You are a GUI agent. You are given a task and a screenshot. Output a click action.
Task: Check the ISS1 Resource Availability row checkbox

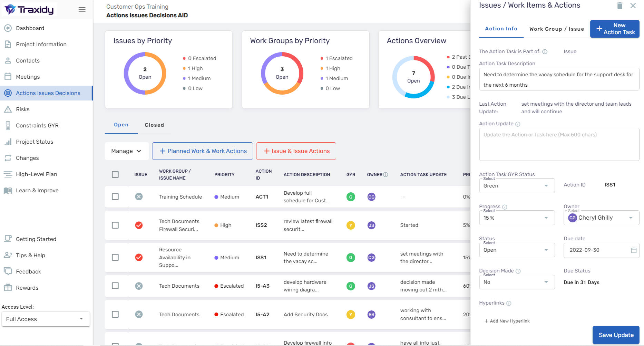[x=115, y=257]
